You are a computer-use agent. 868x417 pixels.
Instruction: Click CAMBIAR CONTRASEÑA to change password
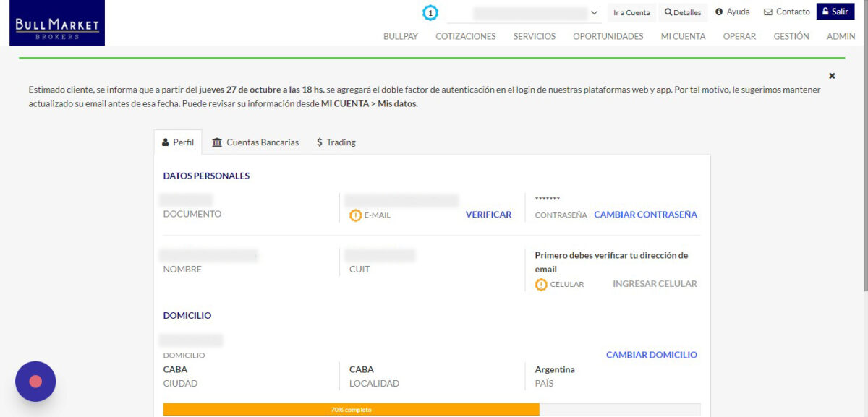point(645,215)
